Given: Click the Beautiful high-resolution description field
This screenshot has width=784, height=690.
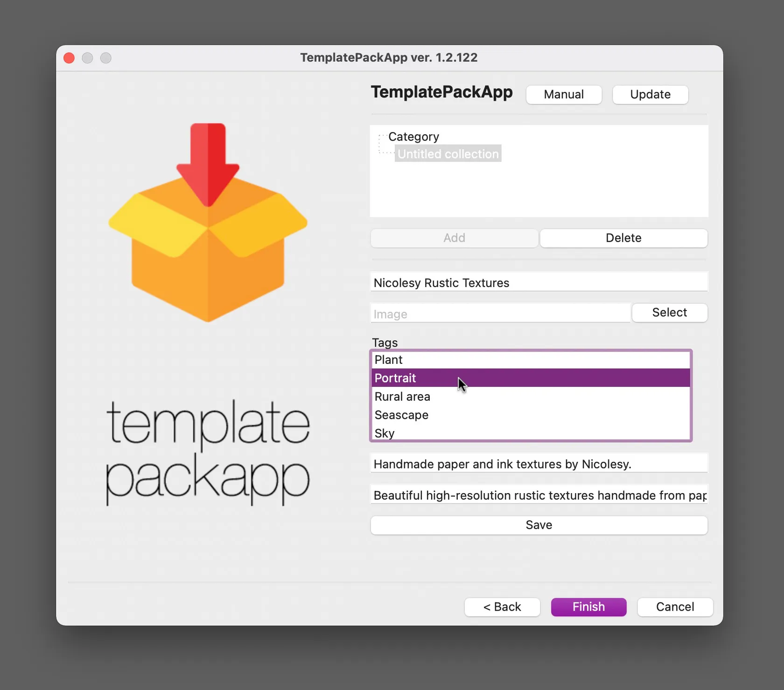Looking at the screenshot, I should click(x=539, y=495).
